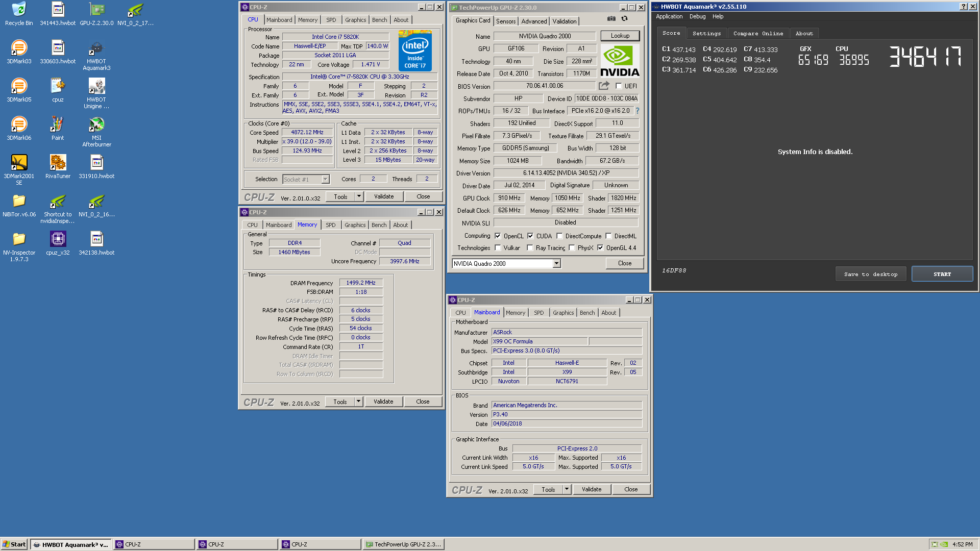Screen dimensions: 980x551
Task: Launch the Paint desktop icon
Action: 58,129
